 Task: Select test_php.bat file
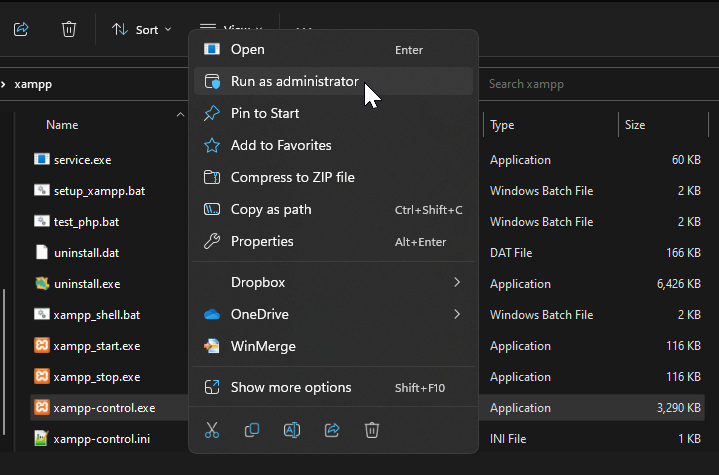coord(86,222)
